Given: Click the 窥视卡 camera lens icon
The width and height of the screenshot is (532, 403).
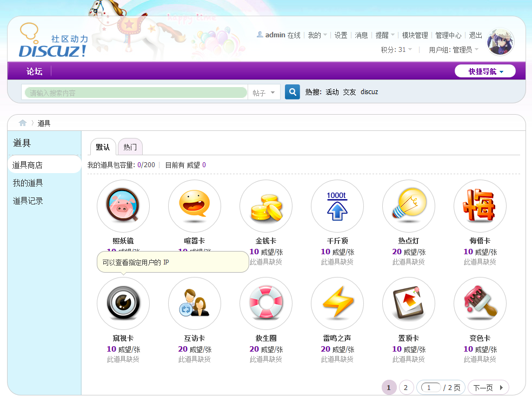Looking at the screenshot, I should [x=123, y=303].
